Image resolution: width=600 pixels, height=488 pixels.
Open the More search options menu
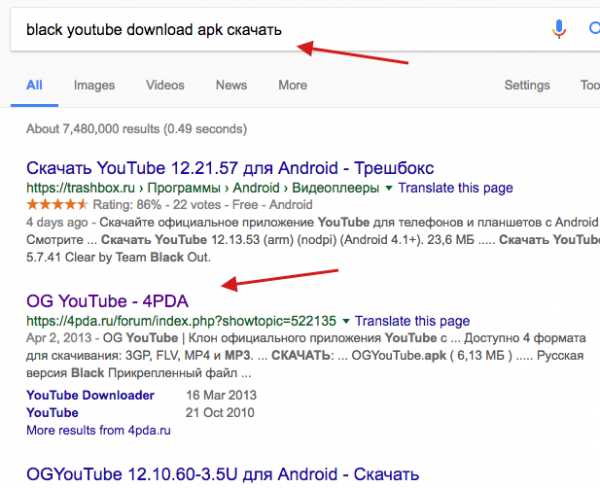coord(292,85)
